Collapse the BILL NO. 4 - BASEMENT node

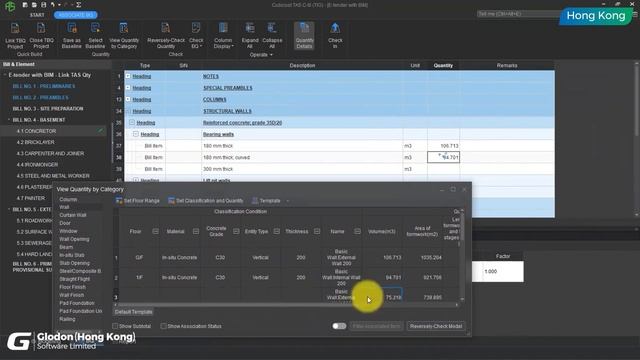click(x=9, y=120)
